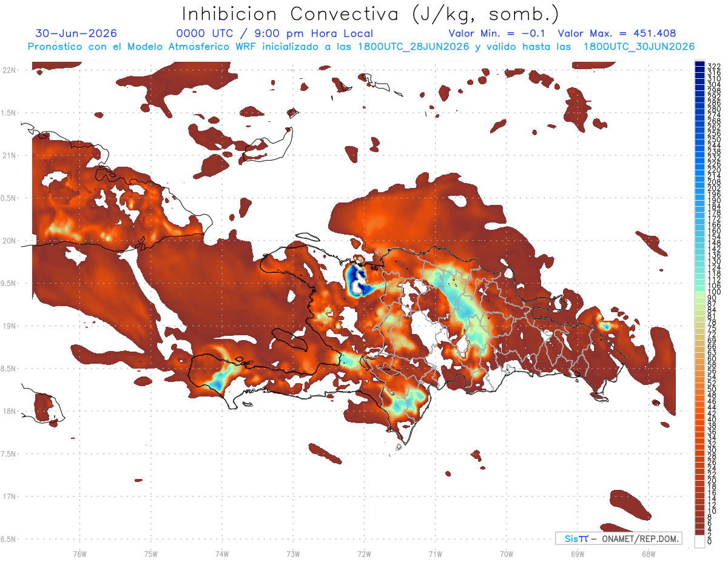This screenshot has width=728, height=562.
Task: Click the '9.5N' latitude label
Action: point(9,283)
